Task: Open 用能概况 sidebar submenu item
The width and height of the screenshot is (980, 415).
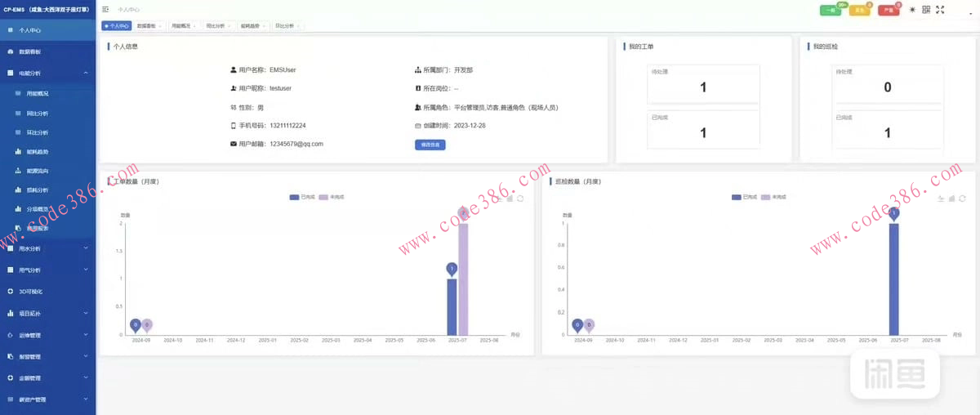Action: coord(47,94)
